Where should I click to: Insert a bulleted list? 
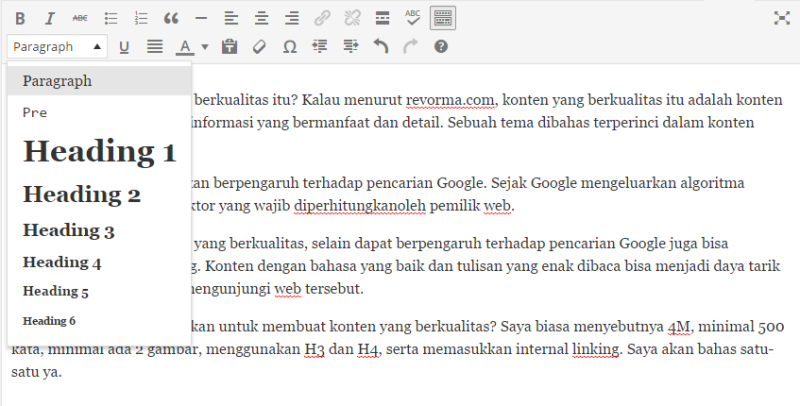pyautogui.click(x=111, y=19)
